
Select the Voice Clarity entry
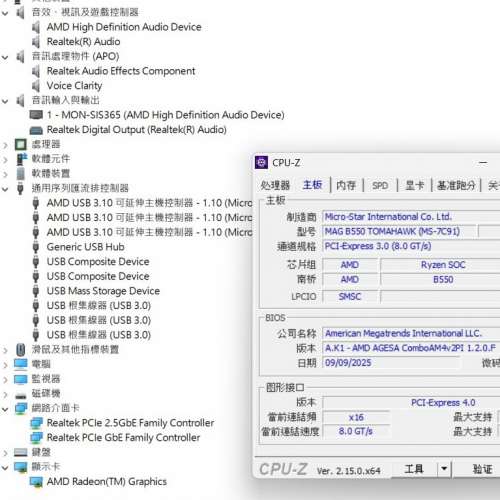click(x=74, y=86)
